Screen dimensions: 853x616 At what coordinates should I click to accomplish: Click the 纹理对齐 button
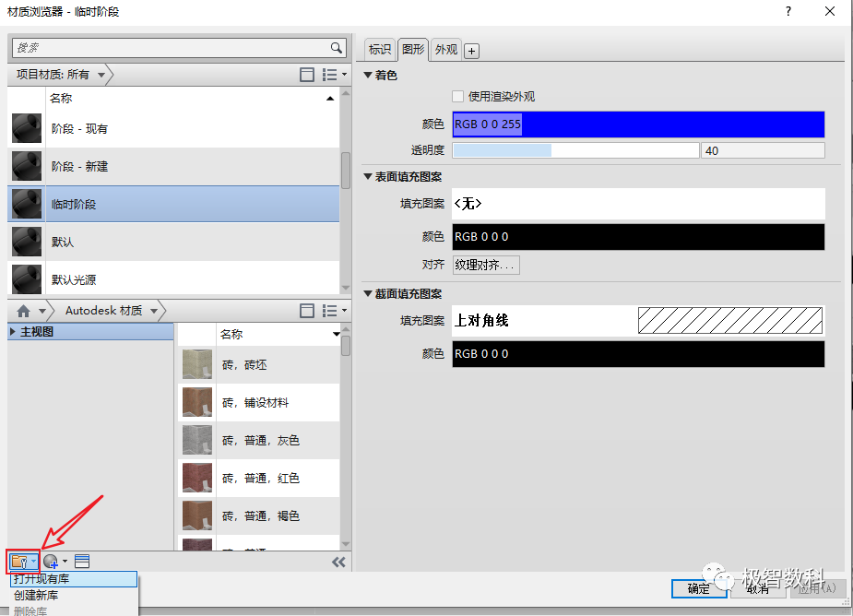click(x=486, y=265)
